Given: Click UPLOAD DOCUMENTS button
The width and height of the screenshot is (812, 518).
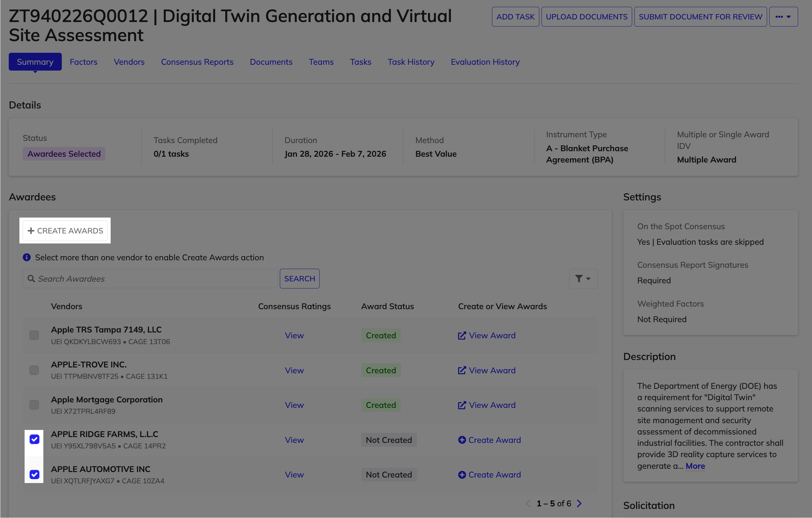Looking at the screenshot, I should click(587, 17).
